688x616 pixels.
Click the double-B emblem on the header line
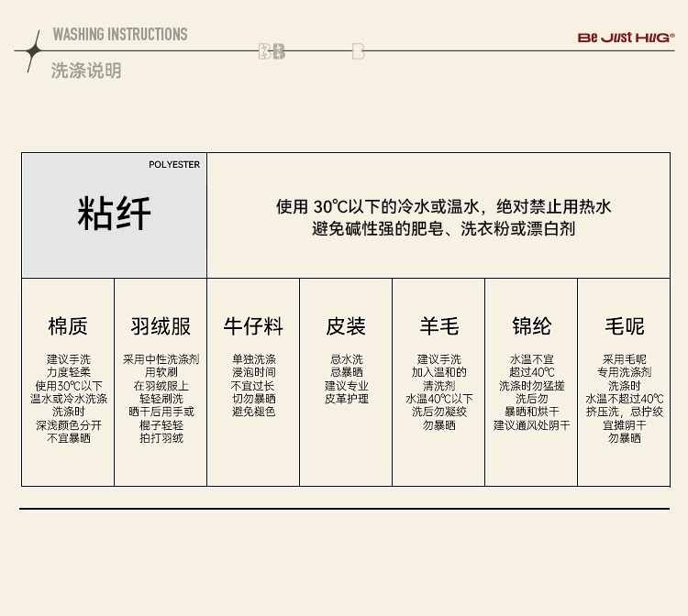(272, 51)
